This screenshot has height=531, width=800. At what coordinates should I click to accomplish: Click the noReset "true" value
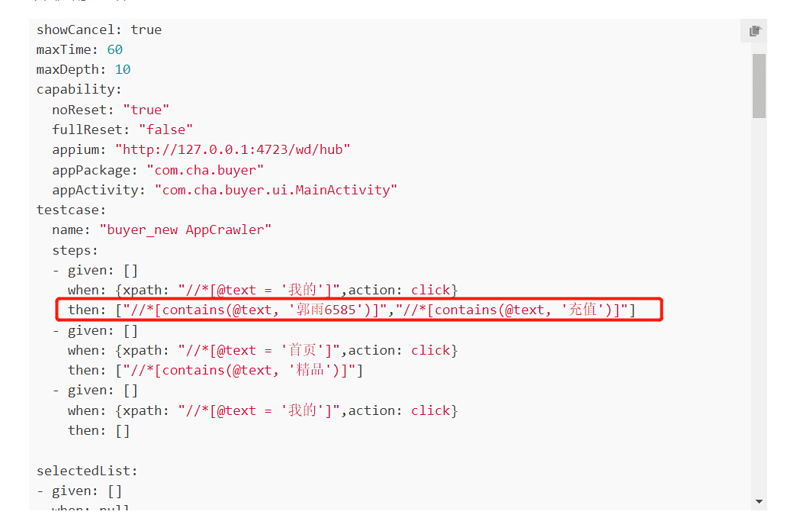coord(146,110)
